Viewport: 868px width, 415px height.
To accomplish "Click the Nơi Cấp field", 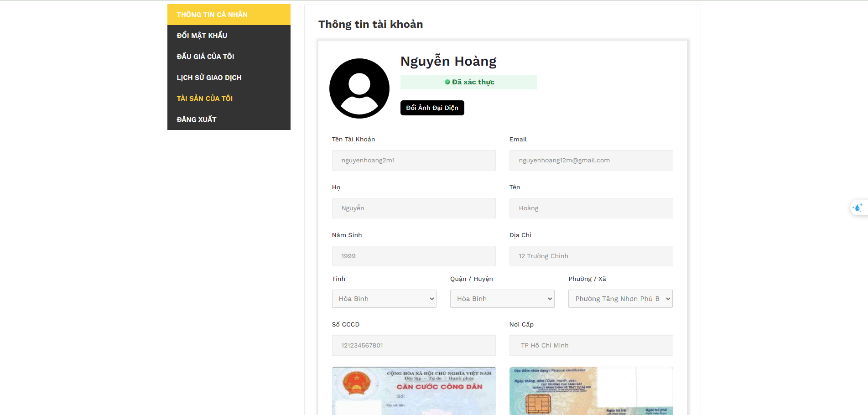I will [x=591, y=346].
